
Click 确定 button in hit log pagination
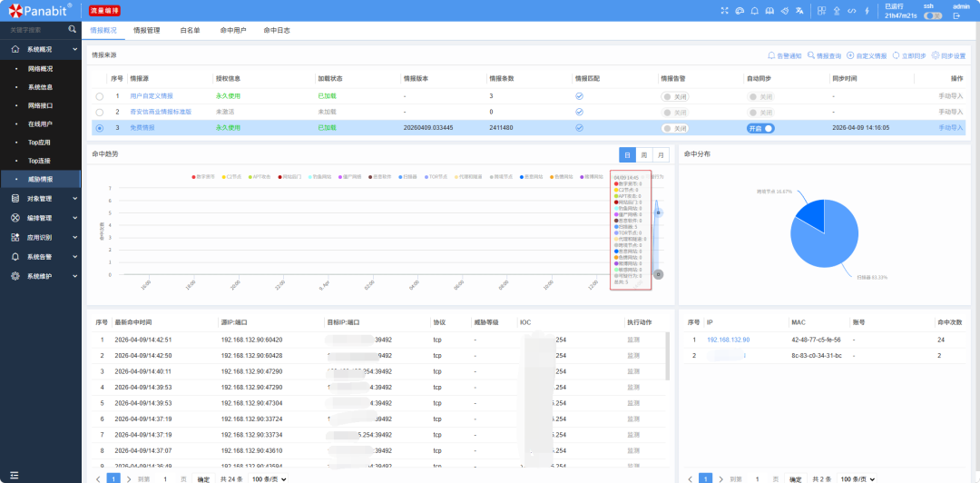click(204, 478)
